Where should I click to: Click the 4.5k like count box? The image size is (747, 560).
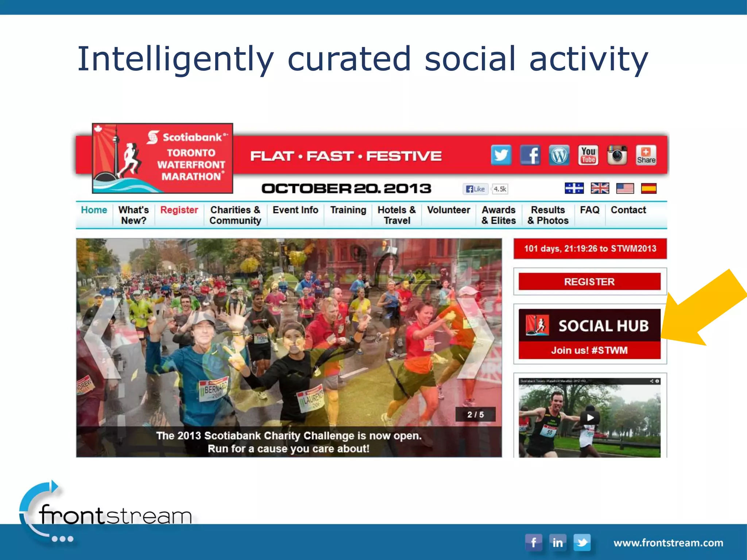pos(500,189)
